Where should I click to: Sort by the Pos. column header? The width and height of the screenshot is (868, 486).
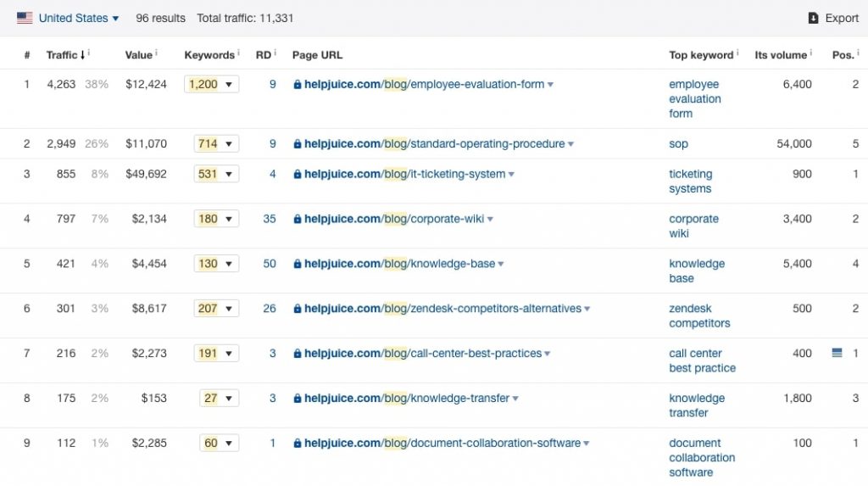[843, 55]
